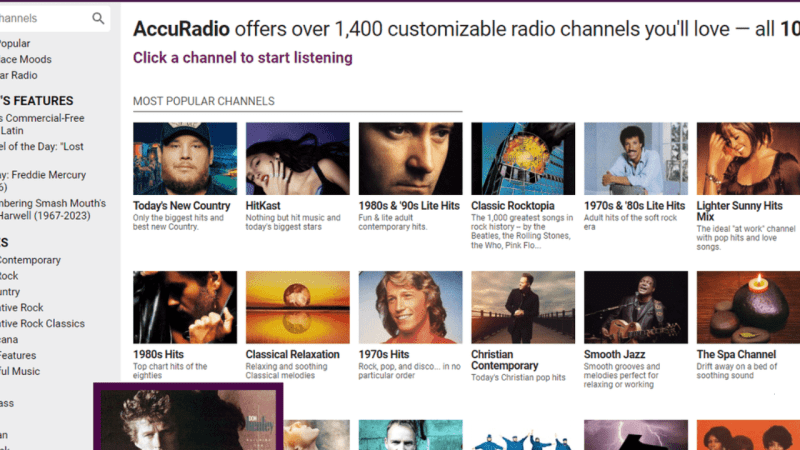Open The Spa Channel thumbnail
This screenshot has height=450, width=800.
[x=748, y=307]
